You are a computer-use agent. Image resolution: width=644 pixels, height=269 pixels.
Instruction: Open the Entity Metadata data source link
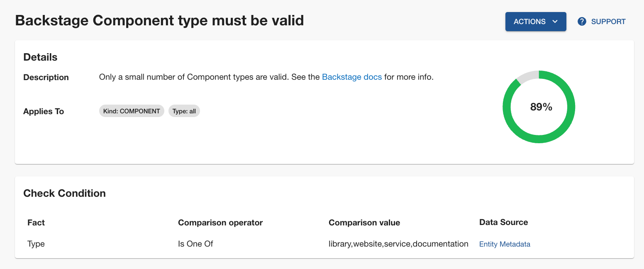coord(505,244)
